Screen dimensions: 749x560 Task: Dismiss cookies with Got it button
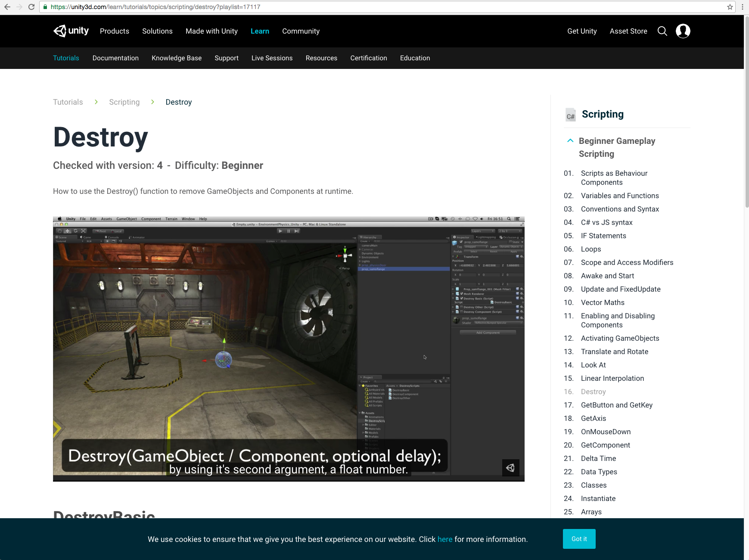tap(579, 539)
